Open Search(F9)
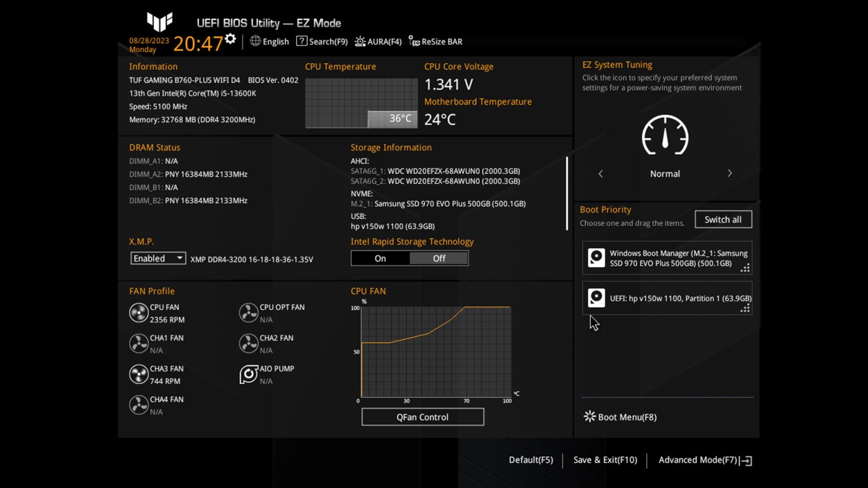This screenshot has width=868, height=488. 322,41
